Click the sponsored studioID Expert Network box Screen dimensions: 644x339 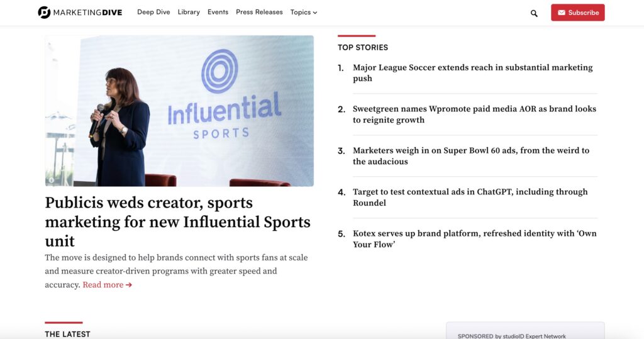tap(525, 331)
